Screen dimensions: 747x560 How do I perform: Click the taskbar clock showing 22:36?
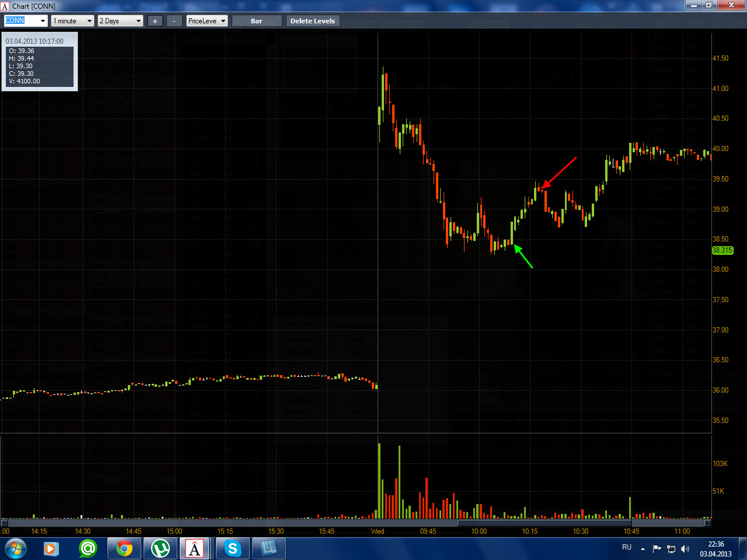[716, 549]
